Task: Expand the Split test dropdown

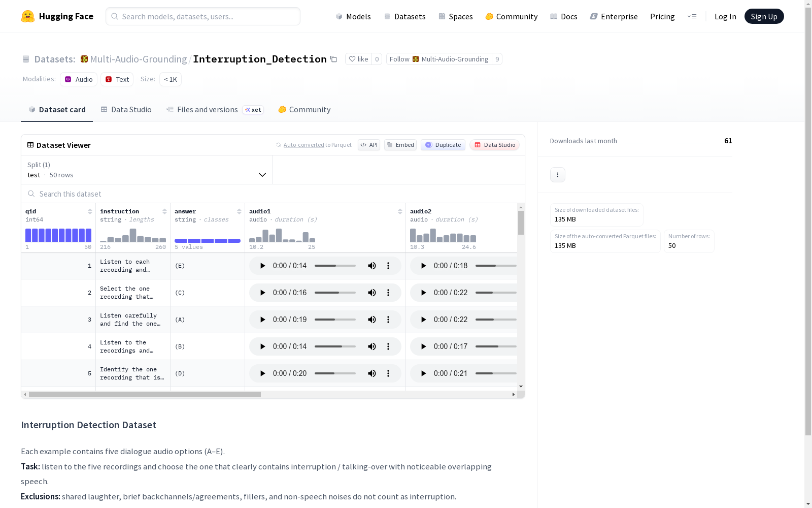Action: 147,170
